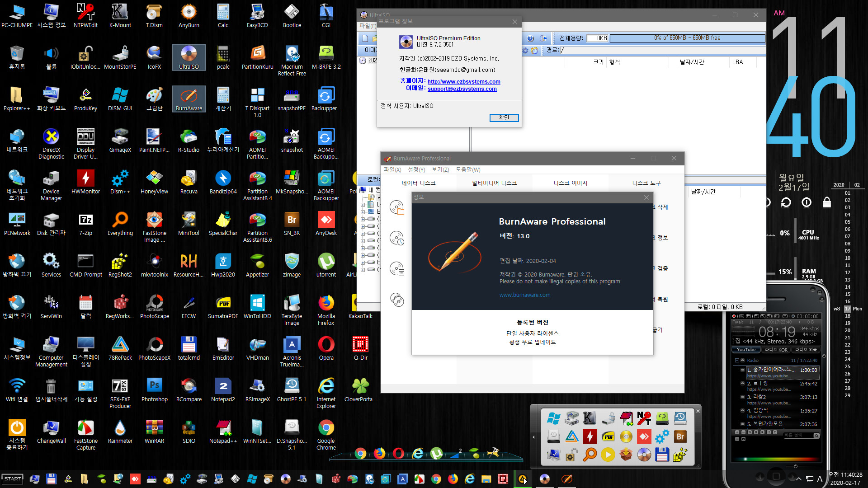Viewport: 868px width, 488px height.
Task: Collapse the Radio playlist group
Action: (x=737, y=360)
